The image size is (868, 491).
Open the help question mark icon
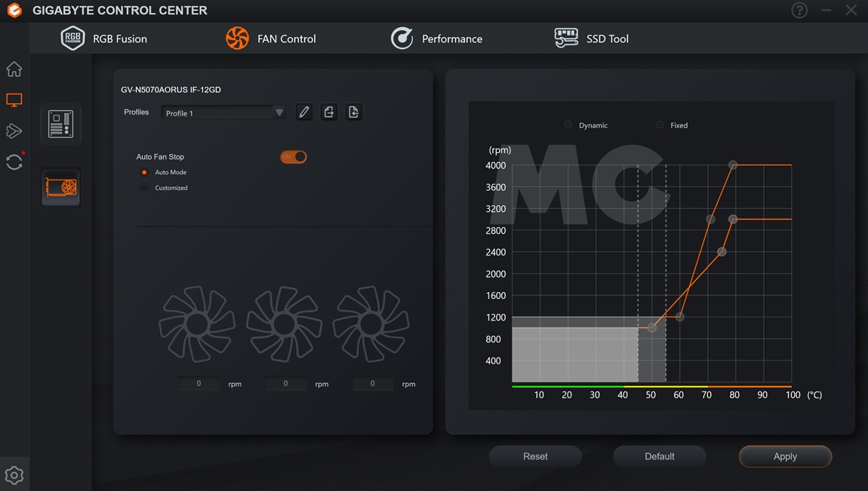click(x=799, y=10)
